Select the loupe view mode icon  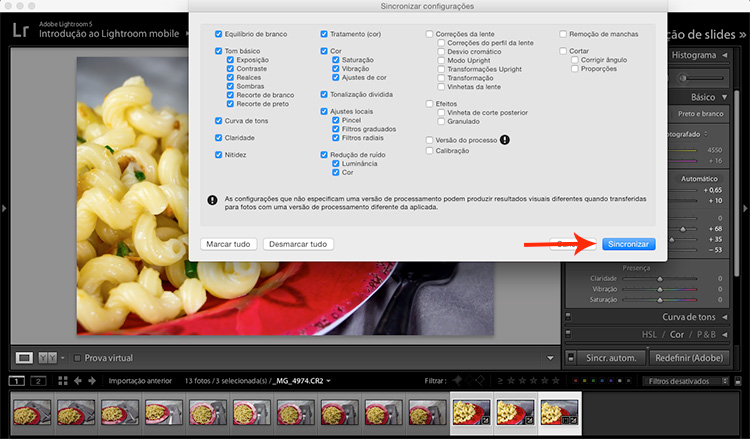[25, 357]
